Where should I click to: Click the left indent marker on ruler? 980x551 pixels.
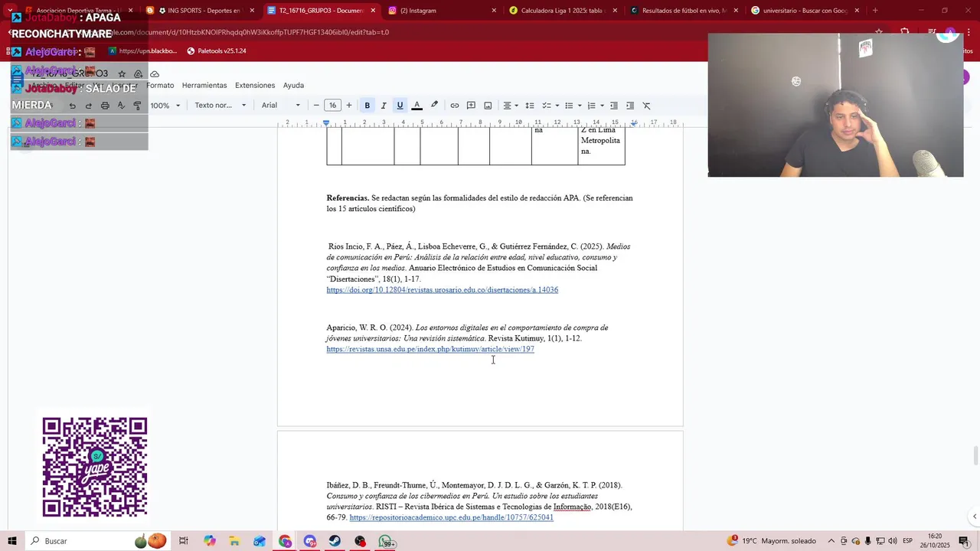pyautogui.click(x=326, y=122)
